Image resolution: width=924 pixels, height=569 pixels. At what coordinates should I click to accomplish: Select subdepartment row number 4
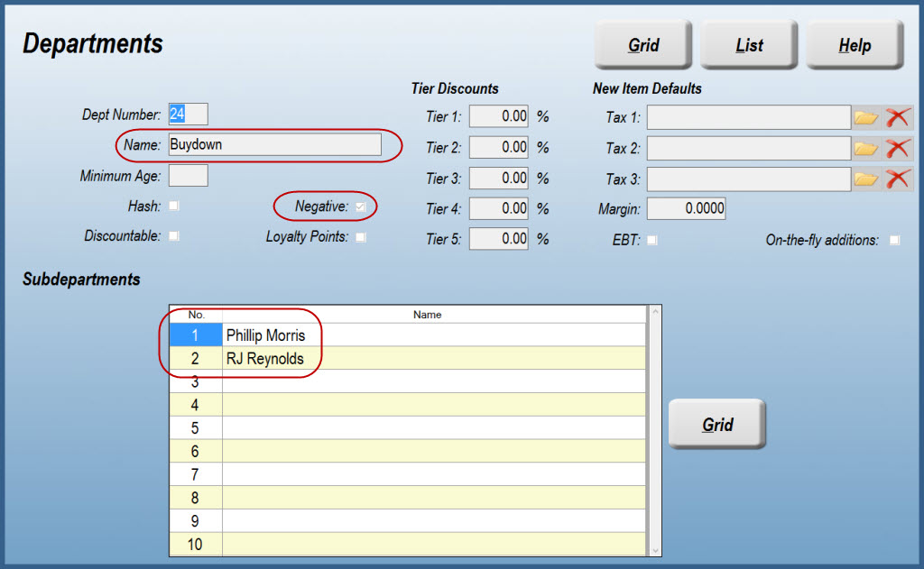pyautogui.click(x=196, y=405)
